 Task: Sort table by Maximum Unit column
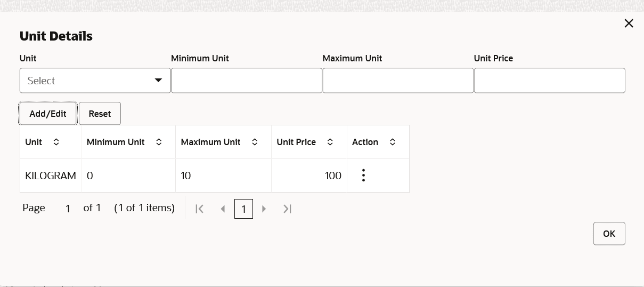point(255,142)
